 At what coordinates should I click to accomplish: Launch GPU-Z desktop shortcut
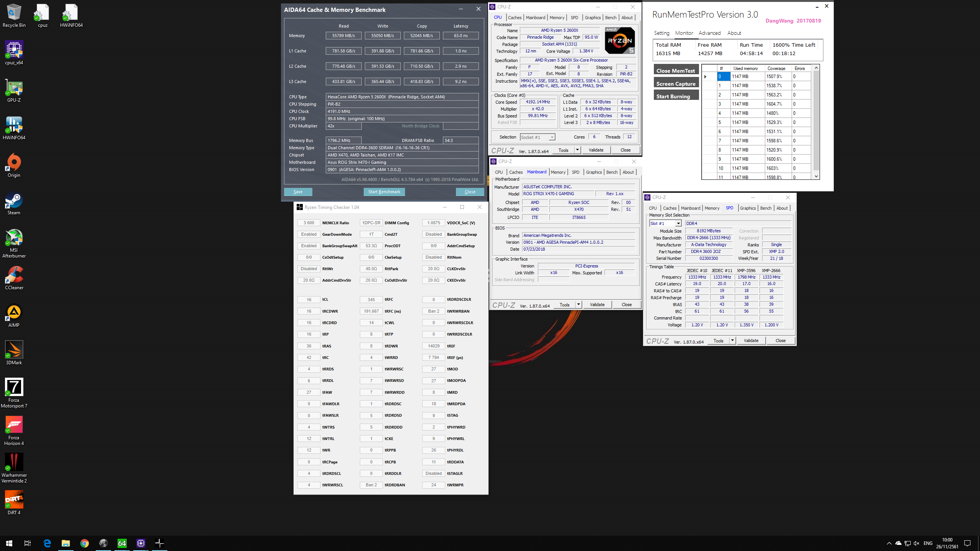tap(14, 90)
